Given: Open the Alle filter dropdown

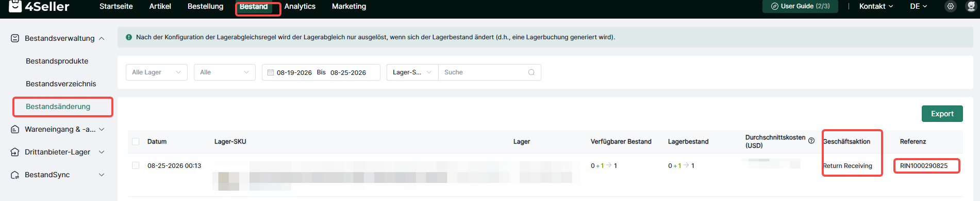Looking at the screenshot, I should (225, 72).
